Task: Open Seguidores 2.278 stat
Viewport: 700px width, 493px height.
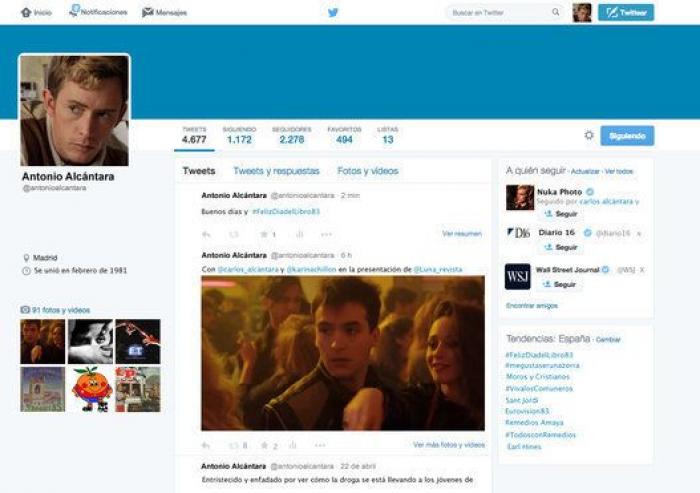Action: (x=292, y=135)
